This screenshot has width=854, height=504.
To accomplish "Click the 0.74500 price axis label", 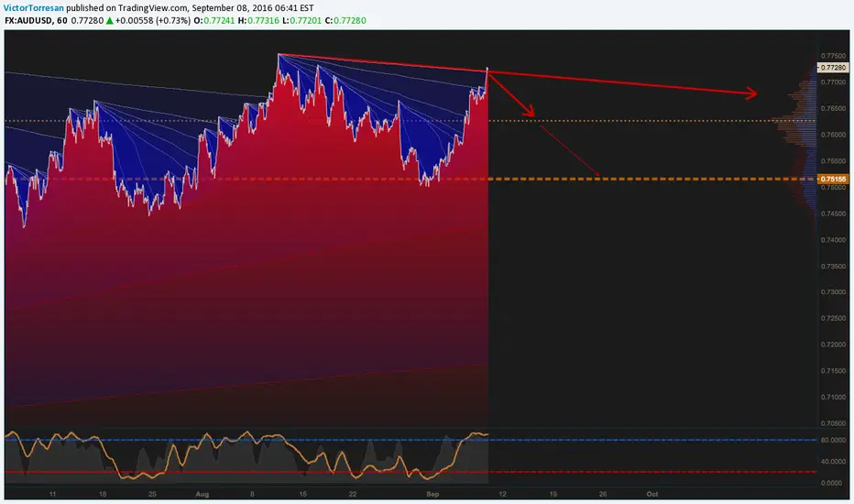I will tap(833, 214).
